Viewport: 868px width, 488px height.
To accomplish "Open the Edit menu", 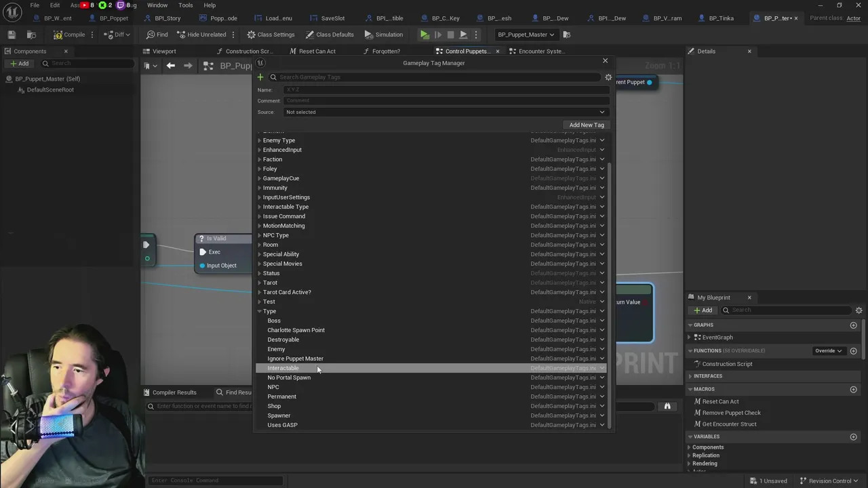I will tap(55, 5).
